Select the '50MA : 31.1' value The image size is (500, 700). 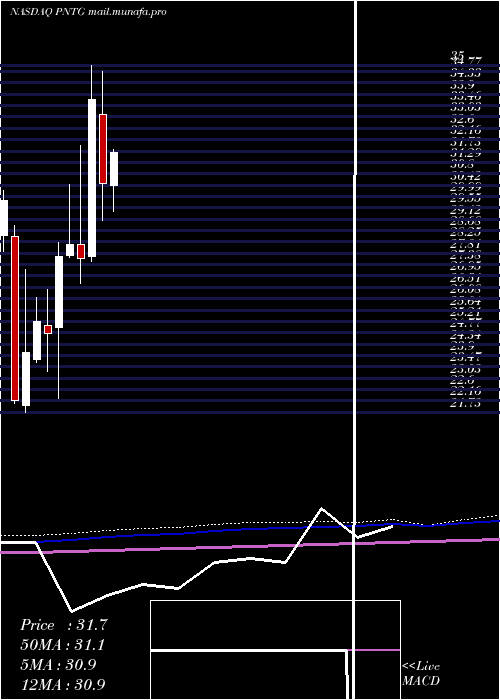(x=64, y=645)
